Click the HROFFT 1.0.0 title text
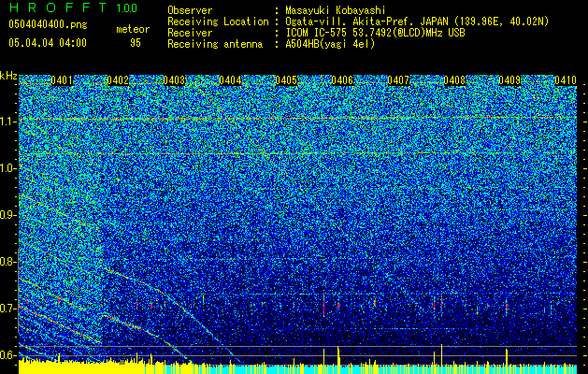The height and width of the screenshot is (374, 588). pyautogui.click(x=73, y=7)
